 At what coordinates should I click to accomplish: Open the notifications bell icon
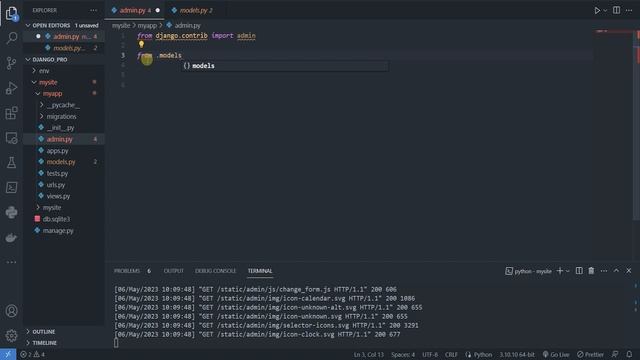[x=629, y=354]
